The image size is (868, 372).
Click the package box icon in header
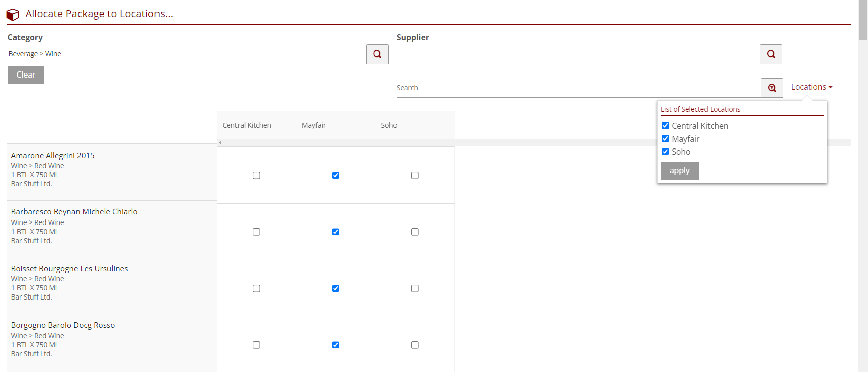tap(13, 15)
